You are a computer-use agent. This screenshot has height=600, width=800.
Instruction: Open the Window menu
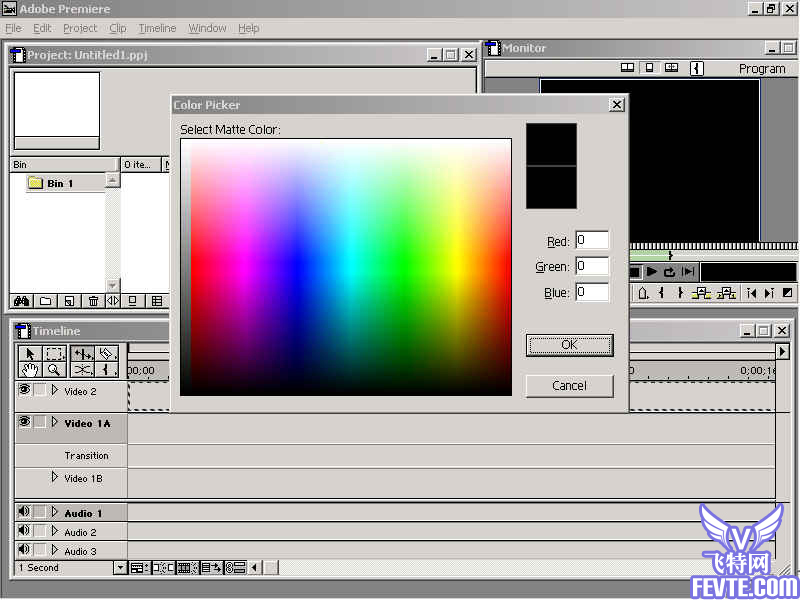click(207, 29)
